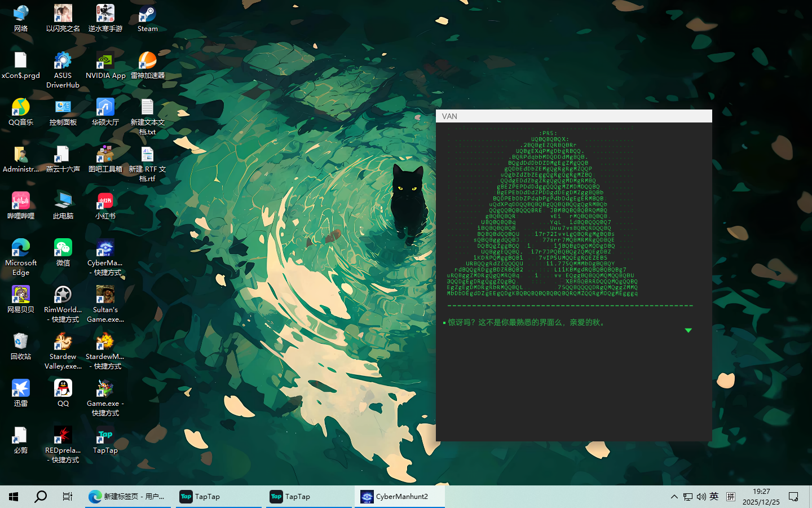
Task: Expand the hidden system tray icons chevron
Action: pos(674,497)
